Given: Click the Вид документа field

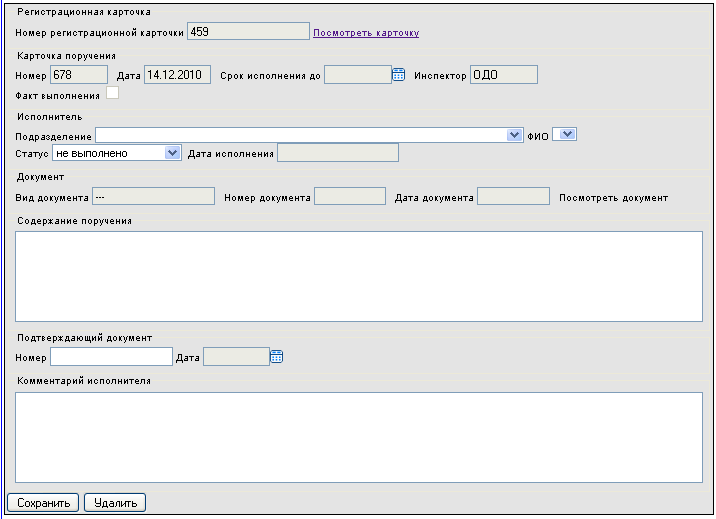Looking at the screenshot, I should coord(153,196).
